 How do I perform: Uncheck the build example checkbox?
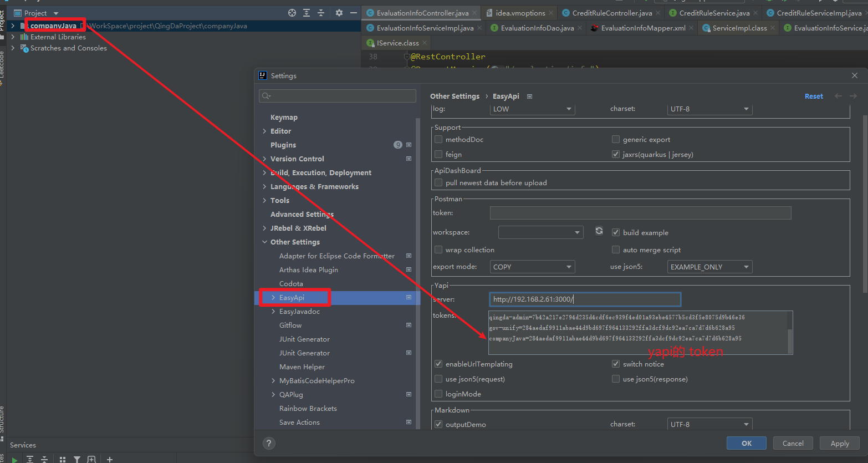coord(616,232)
